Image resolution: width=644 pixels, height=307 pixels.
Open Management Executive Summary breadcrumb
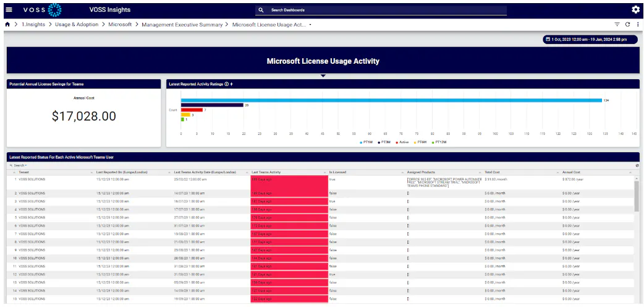(x=182, y=25)
